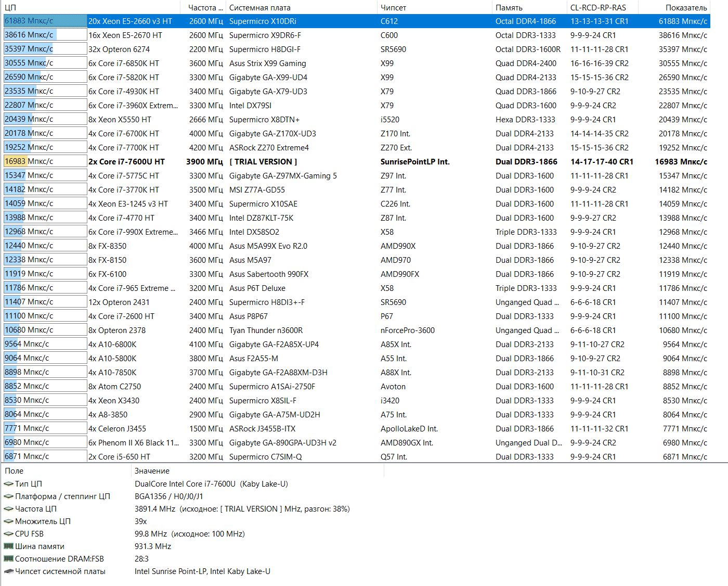Click the 931.3 MHz memory bus value
Screen dimensions: 728x586
pyautogui.click(x=153, y=546)
